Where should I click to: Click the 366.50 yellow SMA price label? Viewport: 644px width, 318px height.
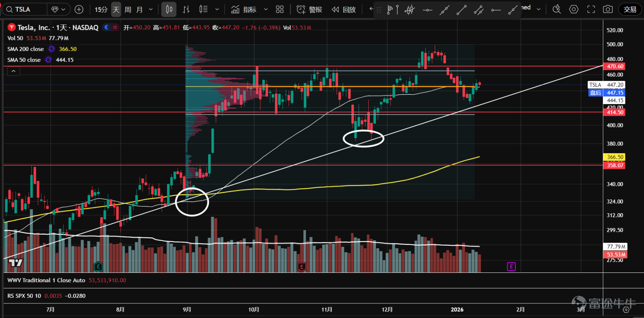pyautogui.click(x=615, y=157)
